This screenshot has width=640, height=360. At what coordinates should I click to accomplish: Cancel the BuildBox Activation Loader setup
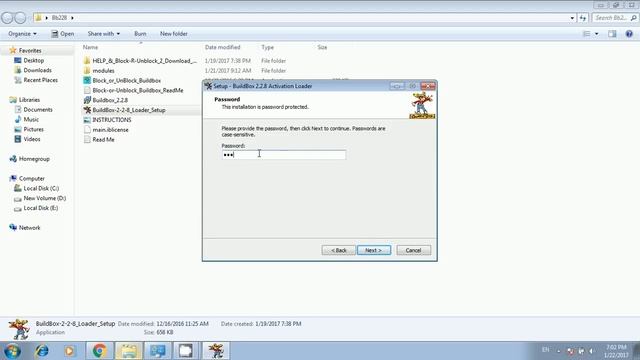(x=413, y=250)
